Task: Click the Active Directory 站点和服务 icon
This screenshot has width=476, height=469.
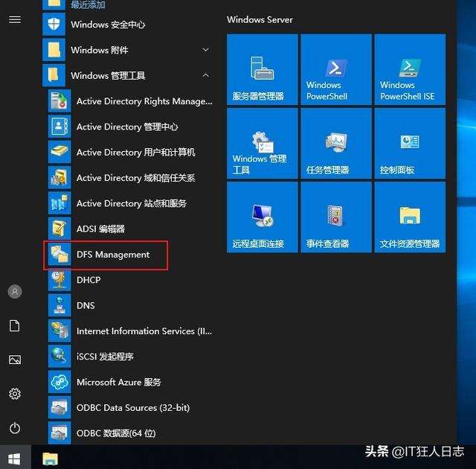Action: (59, 203)
